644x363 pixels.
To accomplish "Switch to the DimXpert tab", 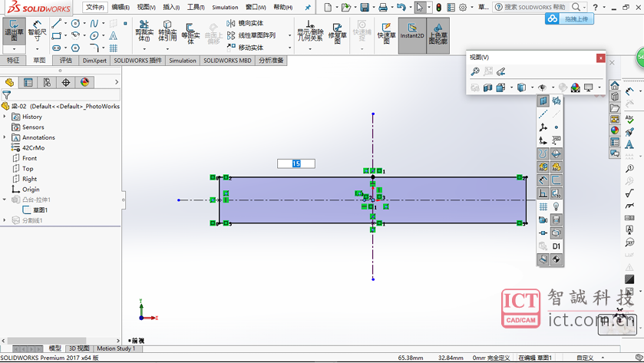I will 94,61.
